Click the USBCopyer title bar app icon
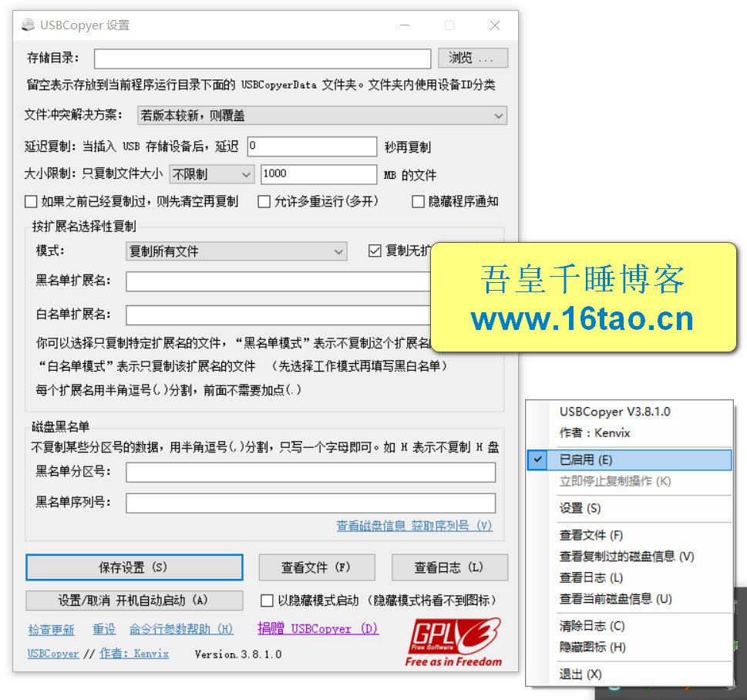Viewport: 747px width, 700px height. (29, 25)
